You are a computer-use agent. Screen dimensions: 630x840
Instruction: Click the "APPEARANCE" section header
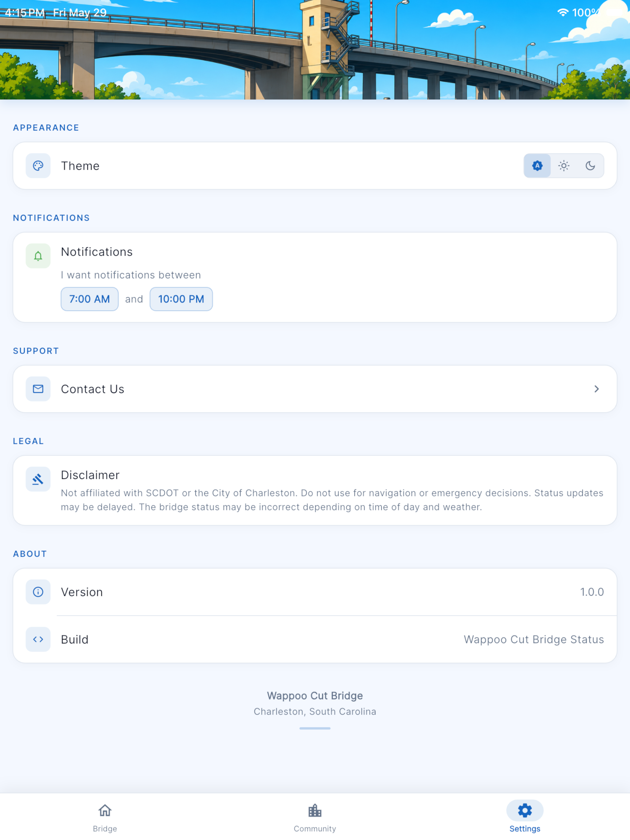pyautogui.click(x=46, y=128)
